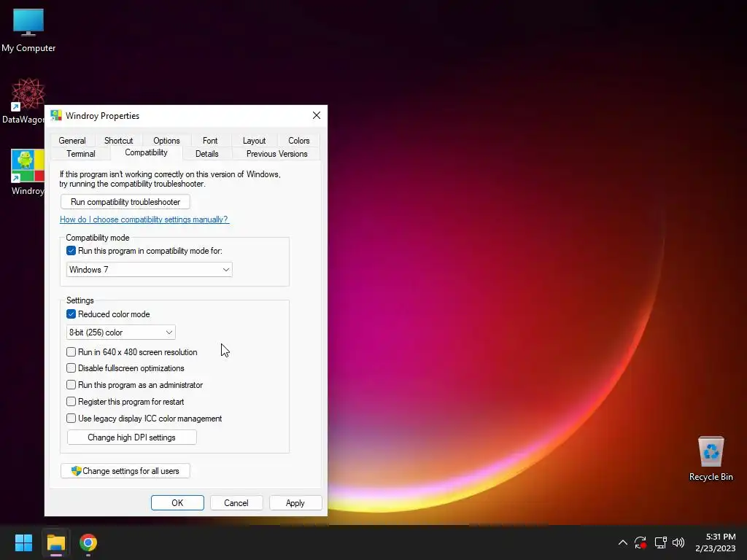Image resolution: width=747 pixels, height=560 pixels.
Task: Click the sync status tray icon
Action: pos(640,542)
